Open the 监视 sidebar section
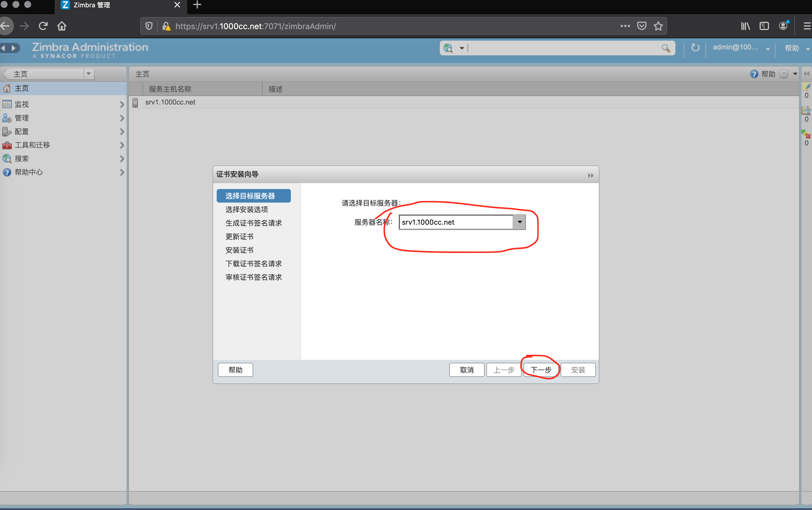The height and width of the screenshot is (510, 812). click(63, 104)
